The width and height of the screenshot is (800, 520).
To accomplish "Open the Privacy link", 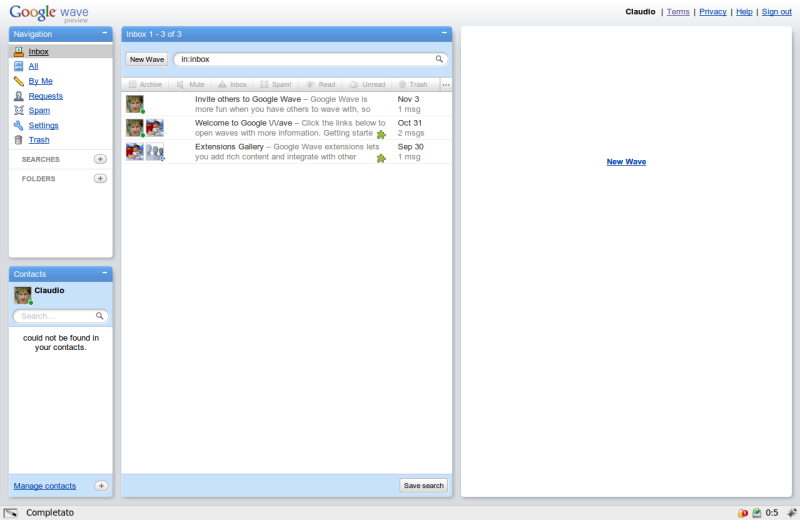I will coord(713,12).
